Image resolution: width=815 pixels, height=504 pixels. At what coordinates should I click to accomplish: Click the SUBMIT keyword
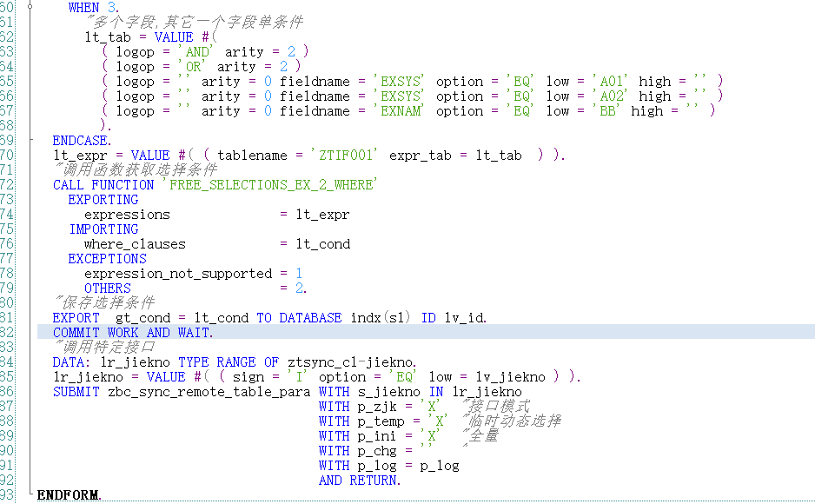[x=76, y=392]
